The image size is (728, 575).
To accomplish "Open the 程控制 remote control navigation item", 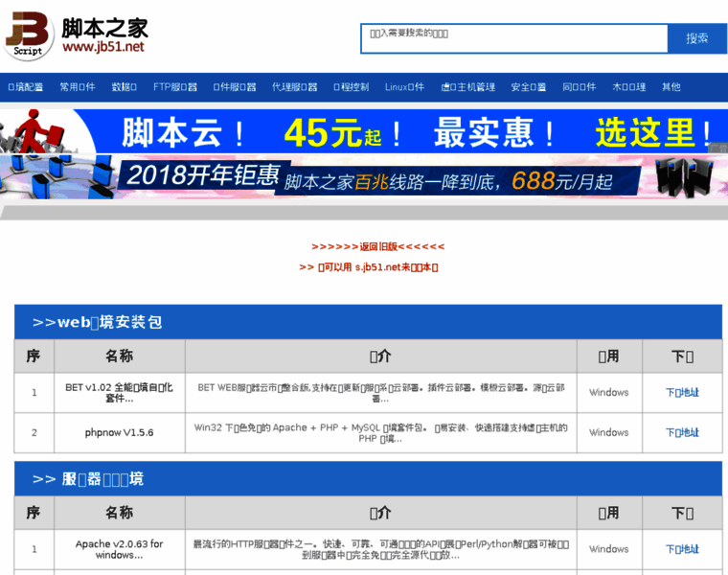I will click(351, 87).
